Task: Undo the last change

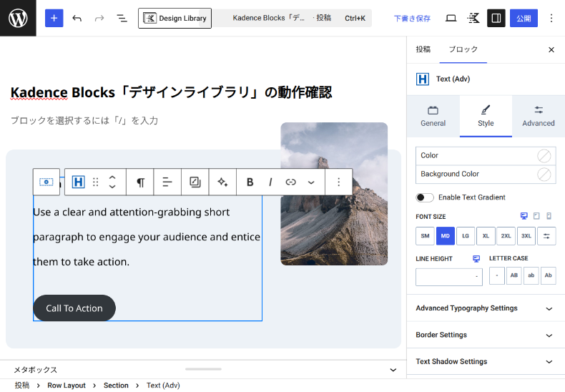Action: [x=77, y=18]
